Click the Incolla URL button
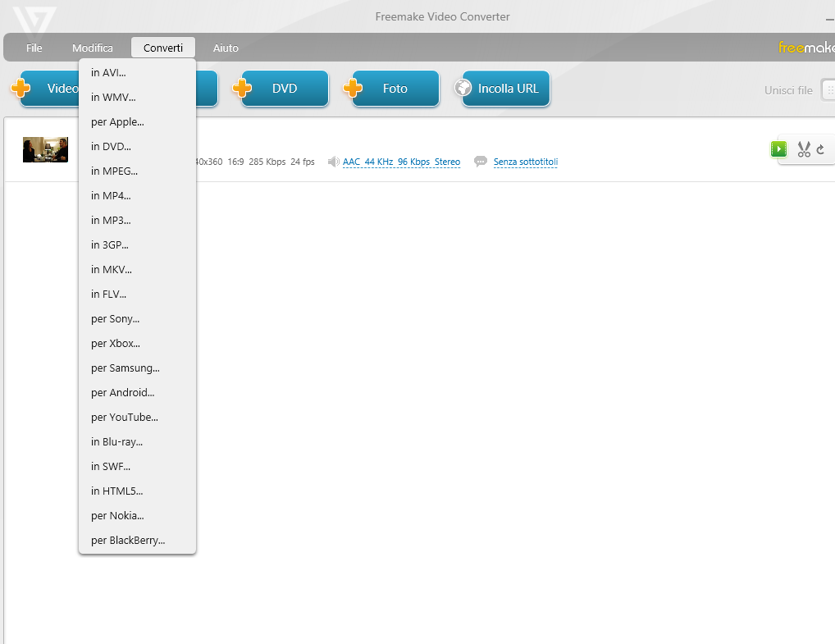Viewport: 835px width, 644px height. click(x=506, y=89)
